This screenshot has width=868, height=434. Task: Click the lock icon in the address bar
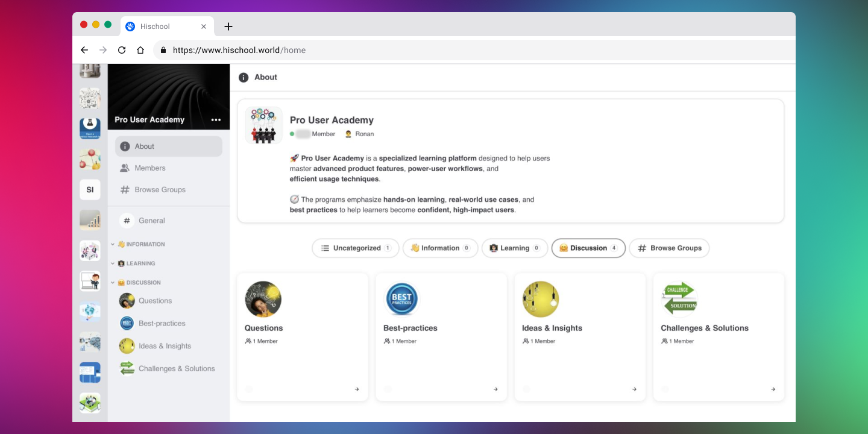[x=163, y=50]
